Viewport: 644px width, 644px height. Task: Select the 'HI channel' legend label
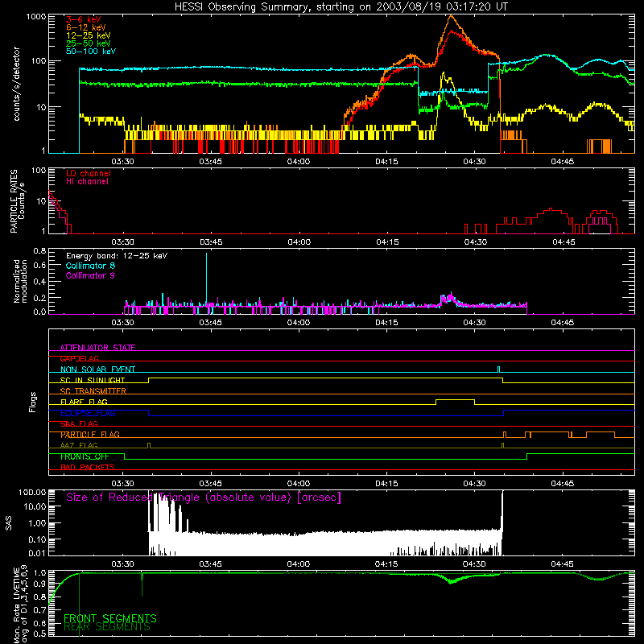click(87, 182)
